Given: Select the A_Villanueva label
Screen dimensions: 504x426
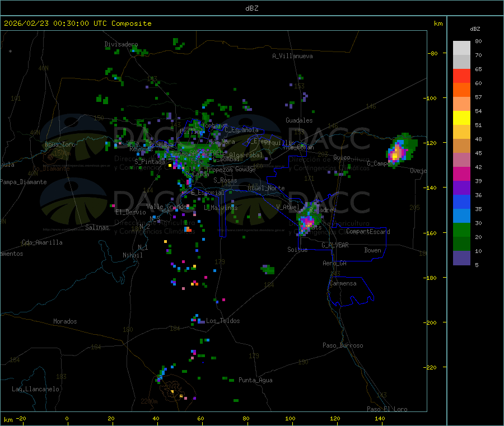Looking at the screenshot, I should [x=292, y=56].
